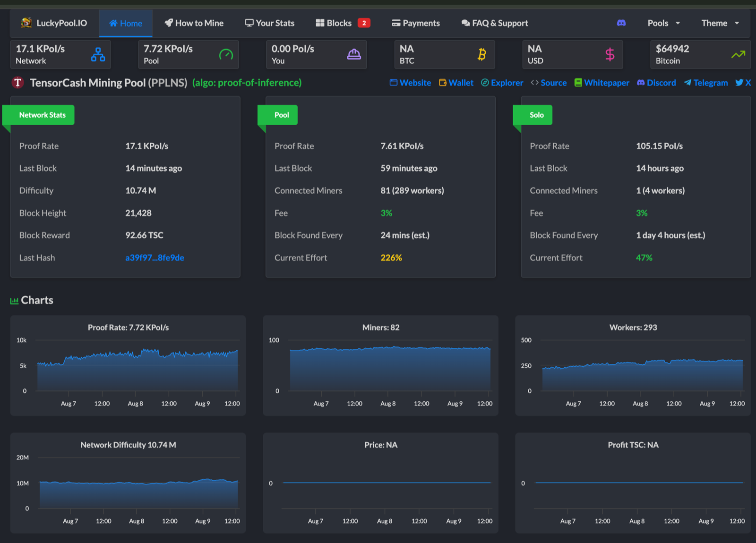This screenshot has height=543, width=756.
Task: Open FAQ & Support page
Action: tap(495, 23)
